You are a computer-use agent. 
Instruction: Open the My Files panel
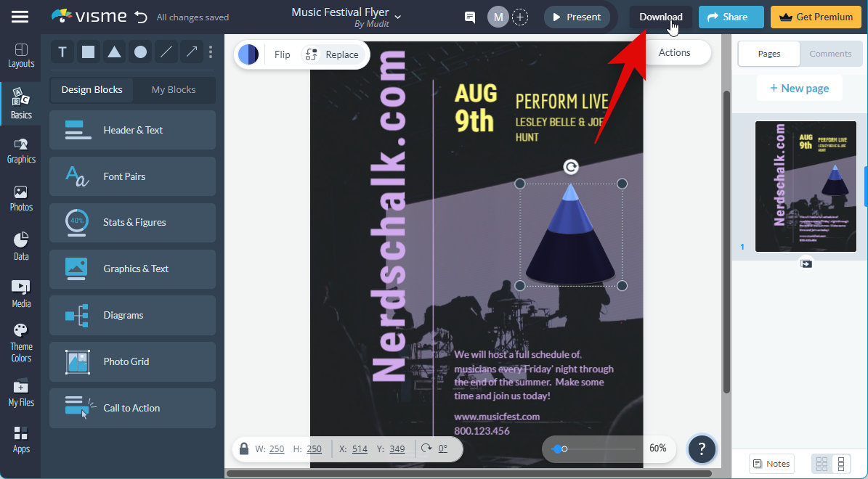[x=21, y=393]
